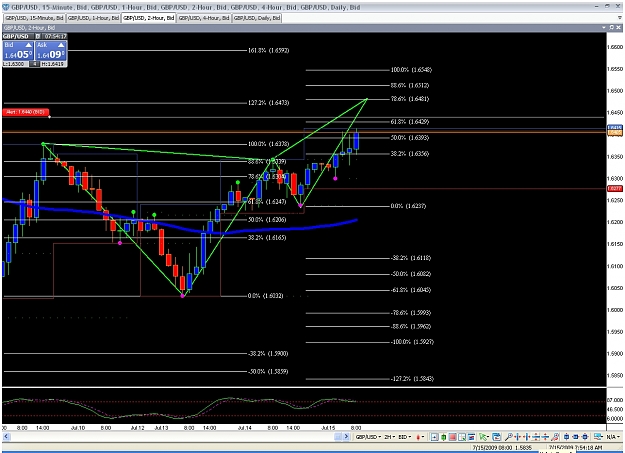Click the refresh chart window icon
The width and height of the screenshot is (625, 453).
[496, 437]
